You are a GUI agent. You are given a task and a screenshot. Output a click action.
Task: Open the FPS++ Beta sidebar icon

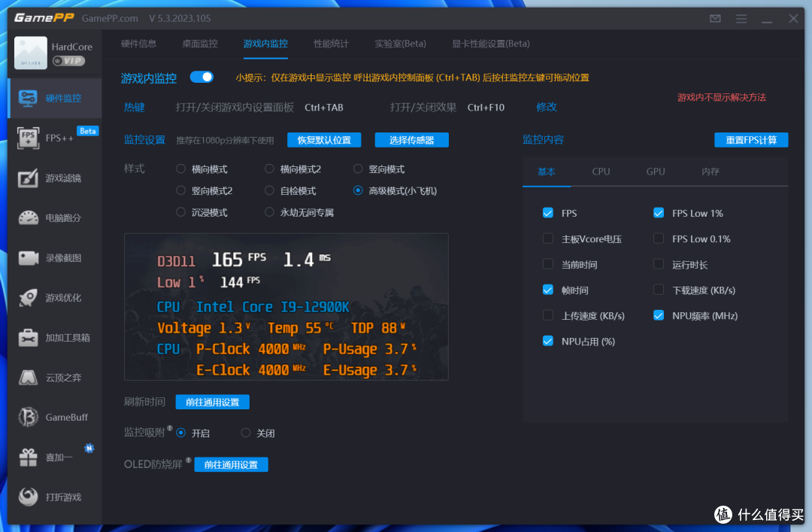pos(28,138)
